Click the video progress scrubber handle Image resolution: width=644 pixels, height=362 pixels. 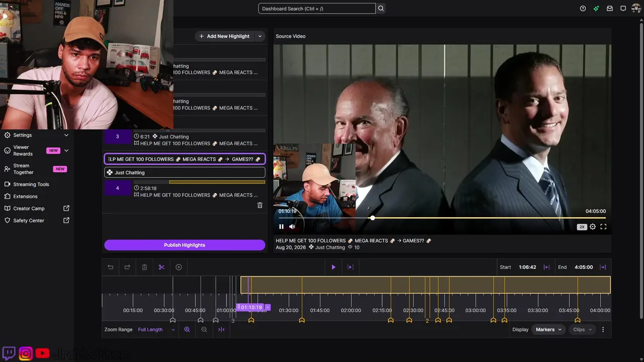pos(372,218)
